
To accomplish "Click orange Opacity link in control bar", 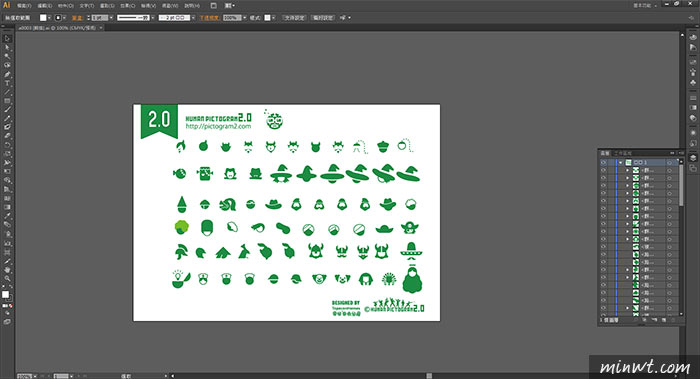I will click(209, 18).
